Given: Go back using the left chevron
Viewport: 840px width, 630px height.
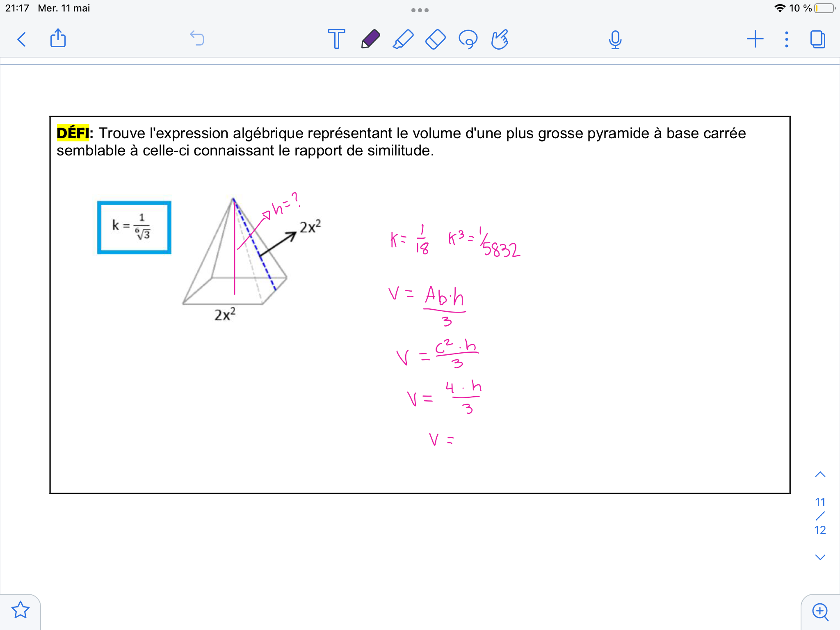Looking at the screenshot, I should [23, 39].
